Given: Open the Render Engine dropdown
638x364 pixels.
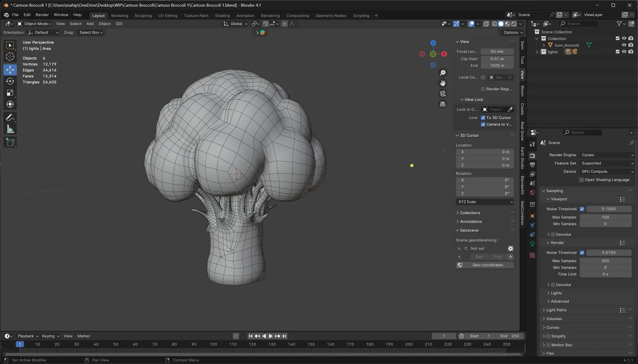Looking at the screenshot, I should pos(607,155).
